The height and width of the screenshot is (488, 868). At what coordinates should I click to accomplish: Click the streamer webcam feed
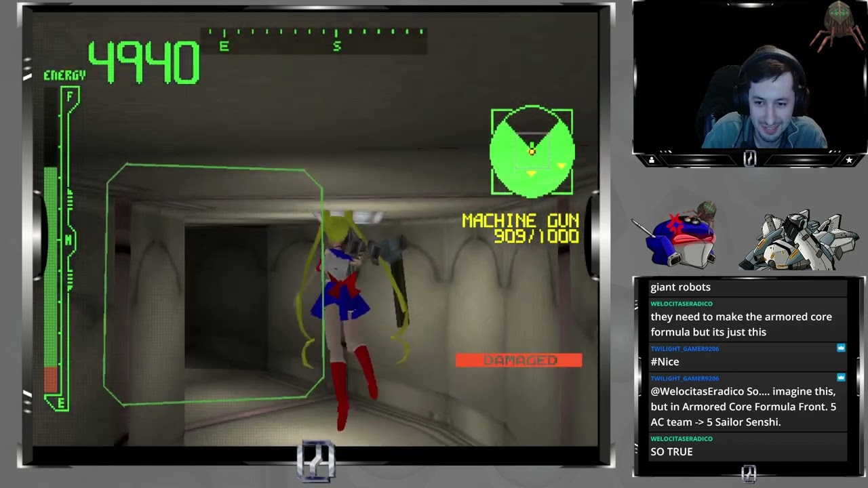[749, 77]
